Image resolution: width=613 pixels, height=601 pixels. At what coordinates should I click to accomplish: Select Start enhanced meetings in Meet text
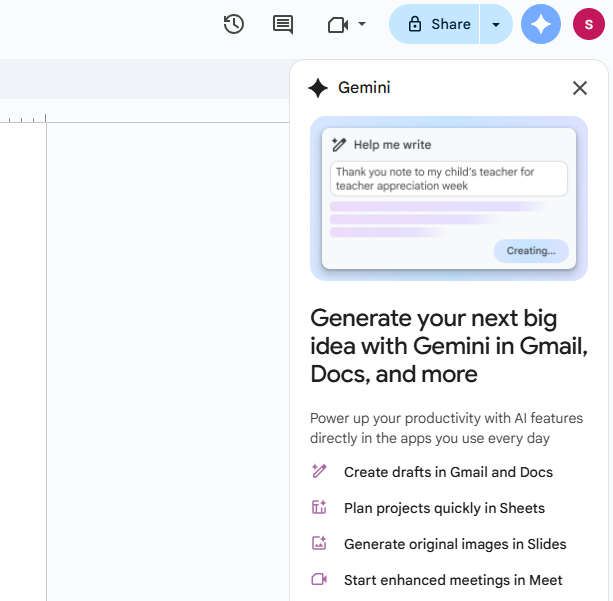453,580
